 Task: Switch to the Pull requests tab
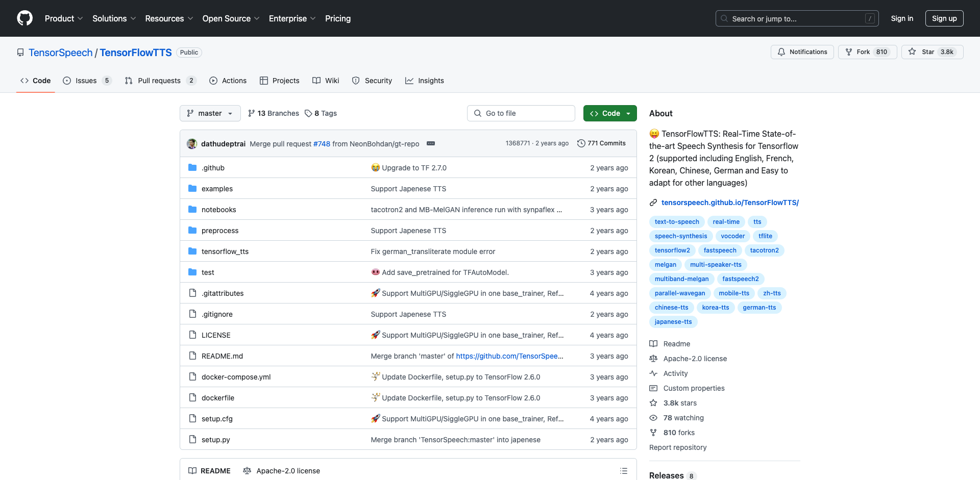(x=161, y=81)
